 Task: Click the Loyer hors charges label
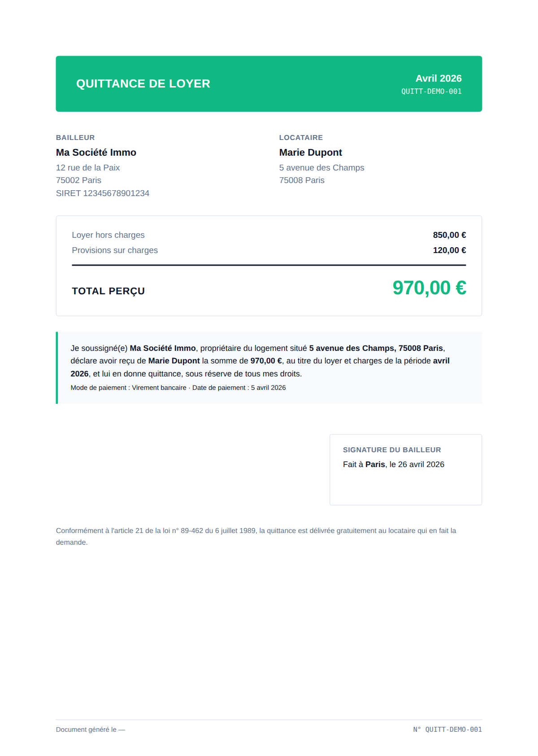[108, 235]
